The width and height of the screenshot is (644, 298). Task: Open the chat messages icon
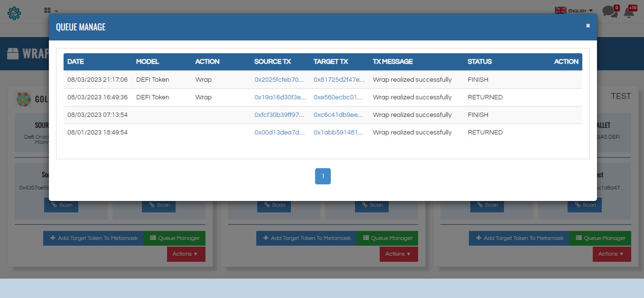(x=609, y=12)
